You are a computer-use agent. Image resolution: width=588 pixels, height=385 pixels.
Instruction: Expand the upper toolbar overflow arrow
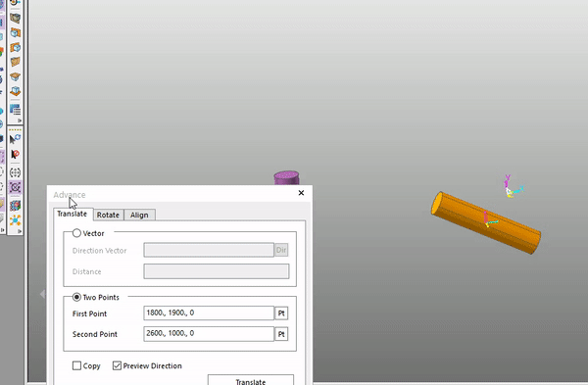click(x=20, y=120)
